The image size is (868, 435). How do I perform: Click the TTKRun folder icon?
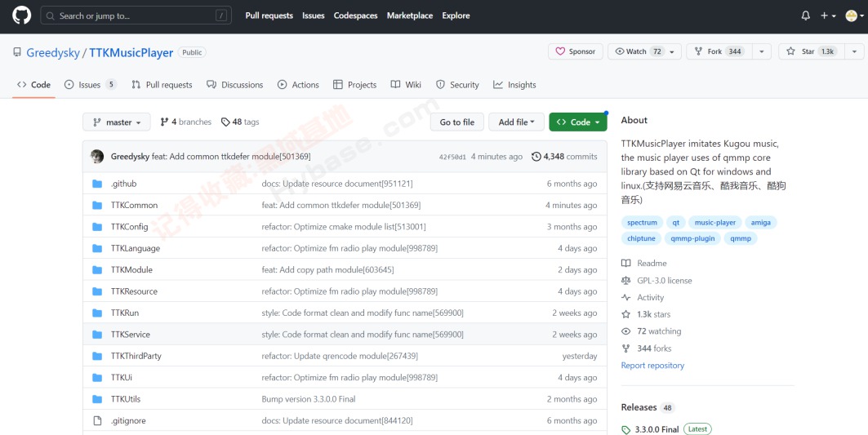click(97, 313)
